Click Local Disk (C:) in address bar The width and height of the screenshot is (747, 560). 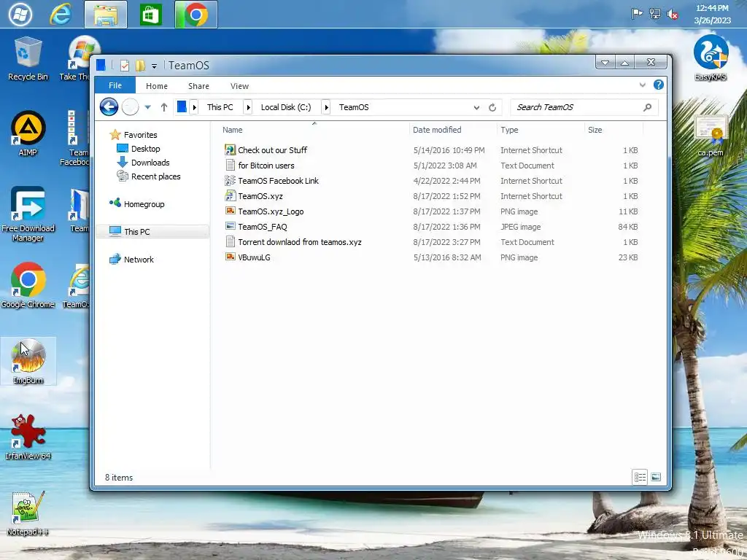[x=286, y=107]
